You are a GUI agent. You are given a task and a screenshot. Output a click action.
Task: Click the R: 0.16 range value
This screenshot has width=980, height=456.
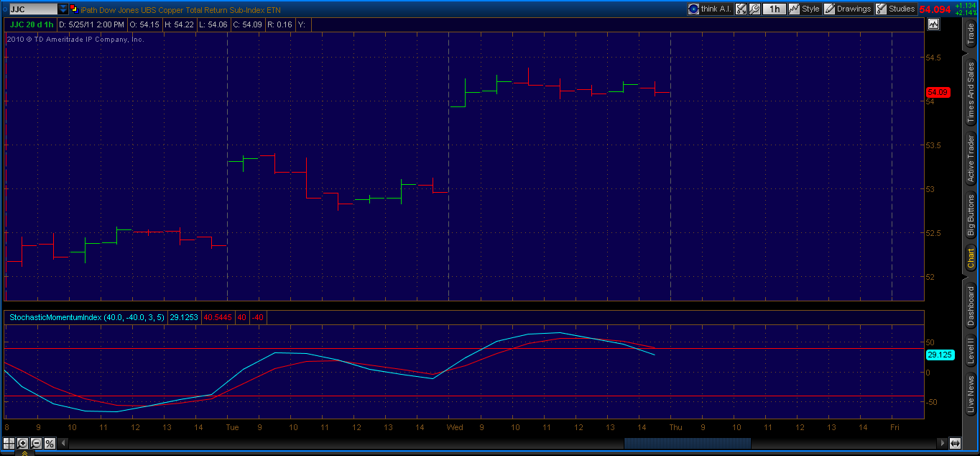(280, 24)
